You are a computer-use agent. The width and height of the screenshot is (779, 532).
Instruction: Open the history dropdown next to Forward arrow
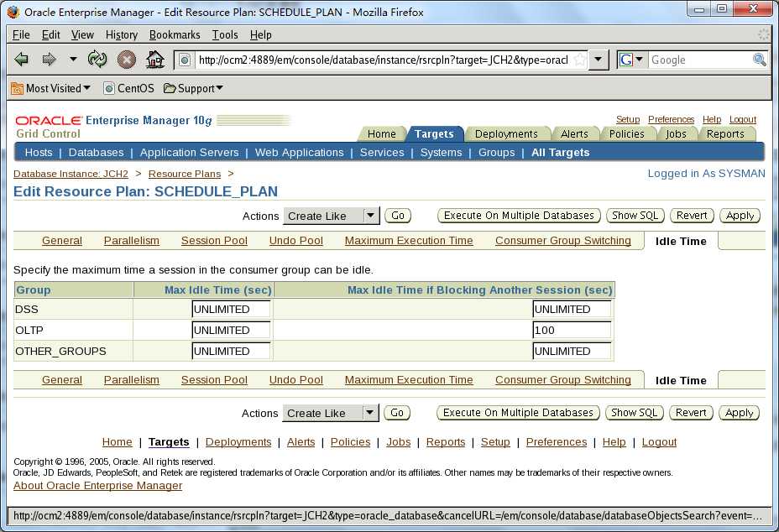pos(73,60)
